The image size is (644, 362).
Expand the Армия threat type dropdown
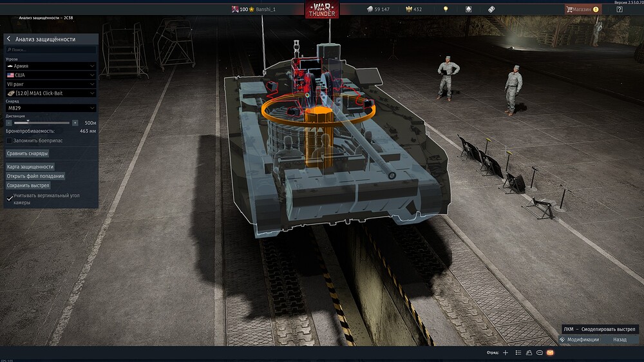[x=50, y=66]
